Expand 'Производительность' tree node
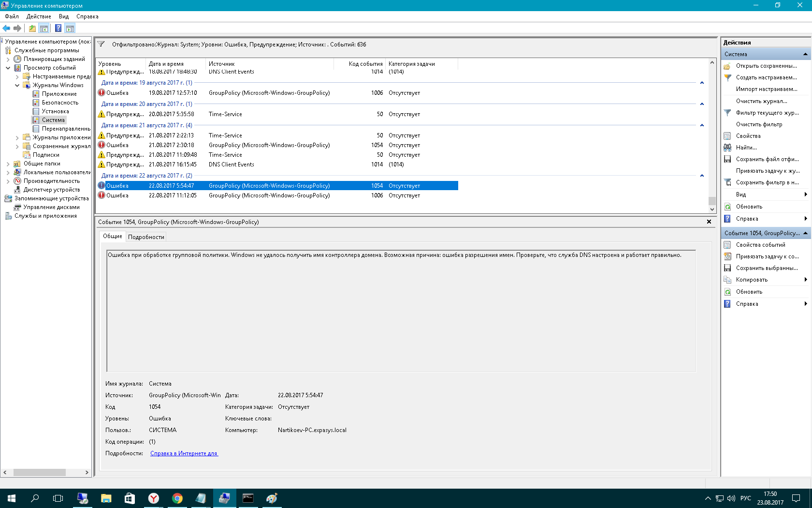 [x=8, y=181]
